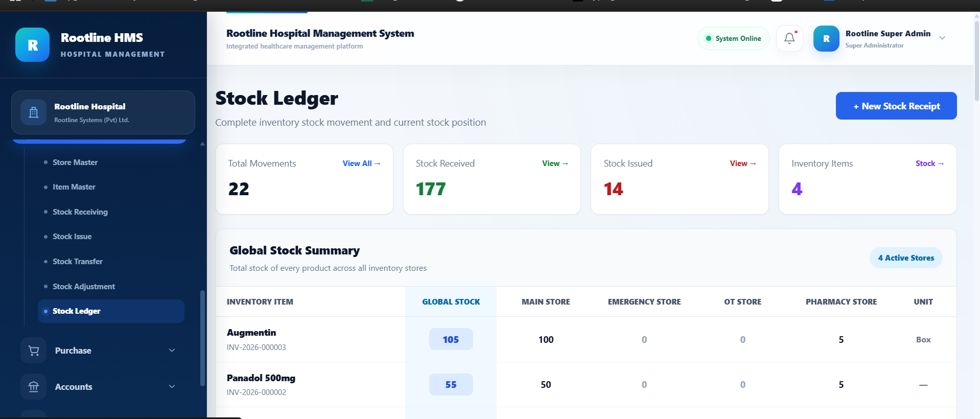980x419 pixels.
Task: Click the Purchase shopping cart icon
Action: 34,351
